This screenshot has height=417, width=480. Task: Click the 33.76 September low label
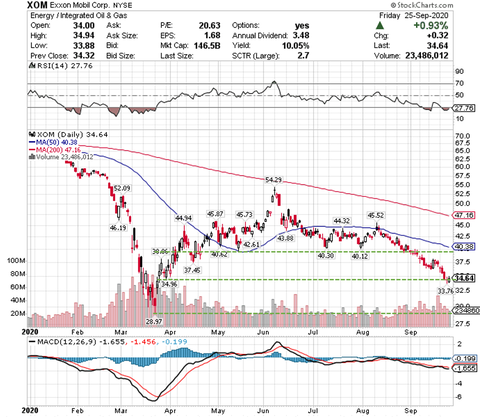tap(445, 291)
